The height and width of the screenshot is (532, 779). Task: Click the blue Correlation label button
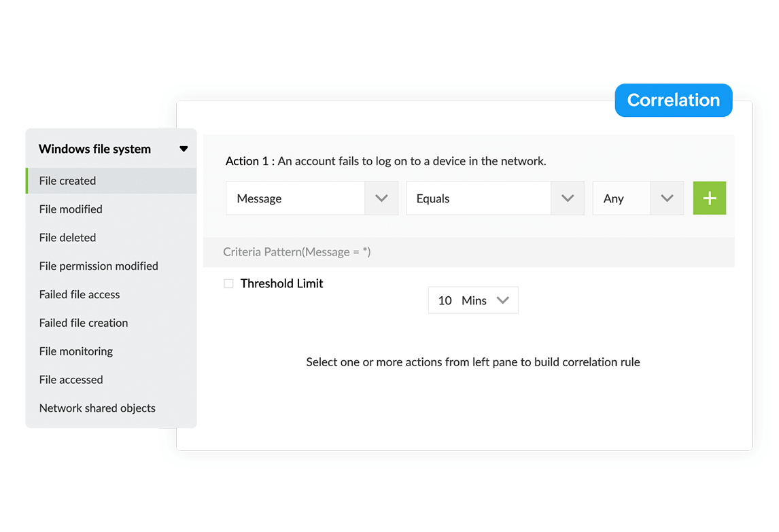(x=674, y=101)
